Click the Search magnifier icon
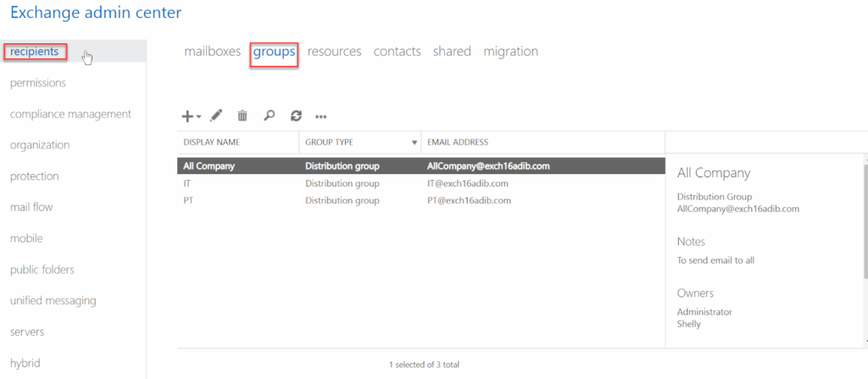The image size is (868, 379). point(269,116)
